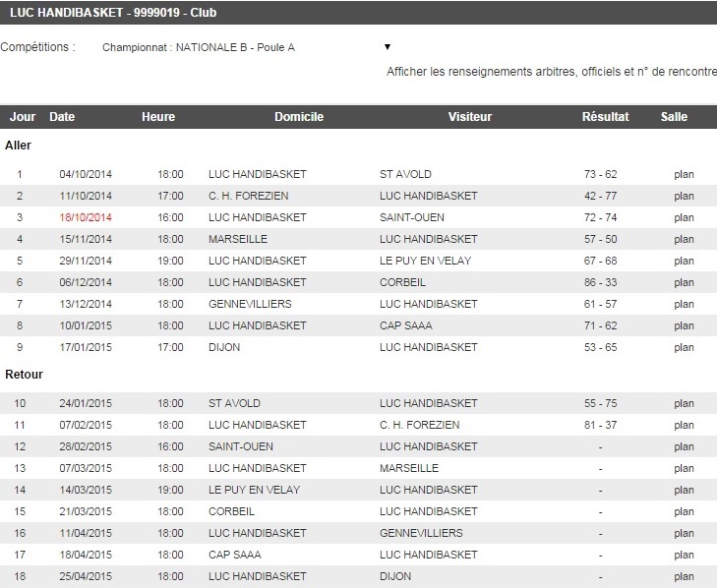717x588 pixels.
Task: Click the result 73 - 62
Action: (600, 174)
